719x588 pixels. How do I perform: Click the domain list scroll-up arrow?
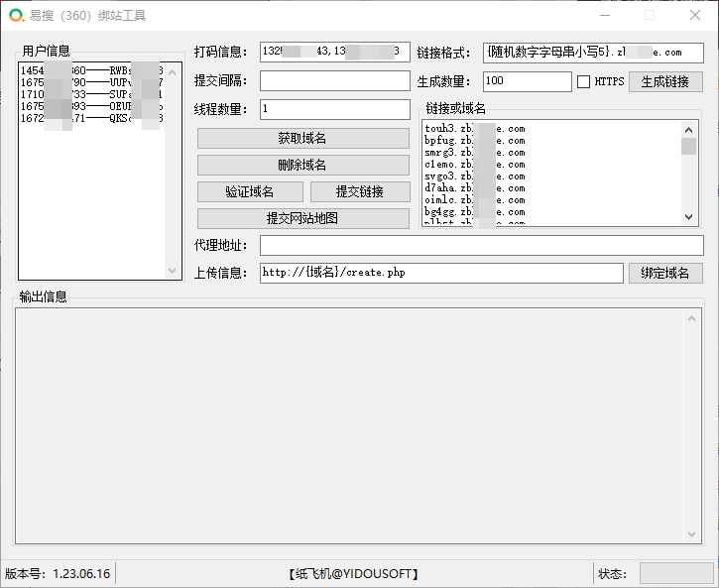pyautogui.click(x=688, y=130)
